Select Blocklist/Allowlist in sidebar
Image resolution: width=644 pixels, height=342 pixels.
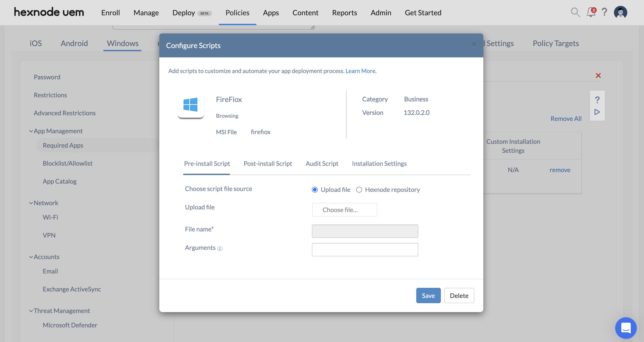coord(68,163)
